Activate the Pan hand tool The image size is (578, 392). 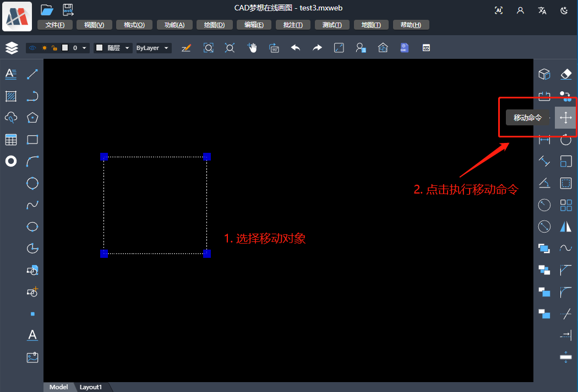click(252, 48)
